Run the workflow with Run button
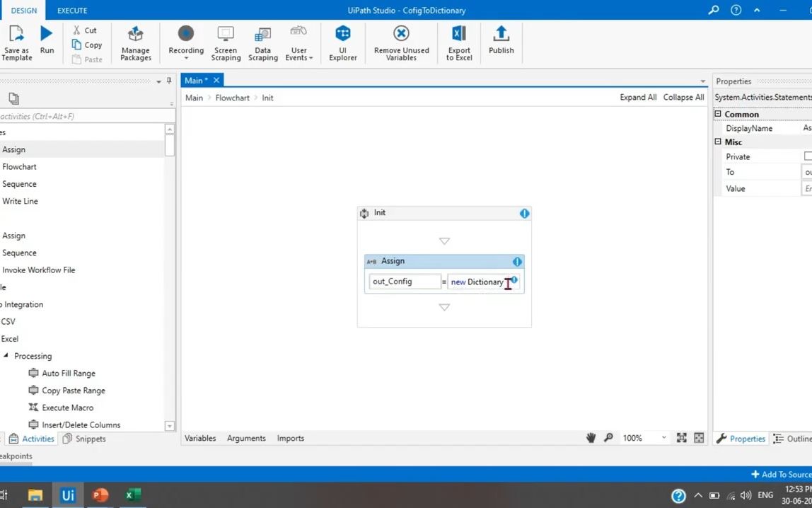 click(x=47, y=40)
